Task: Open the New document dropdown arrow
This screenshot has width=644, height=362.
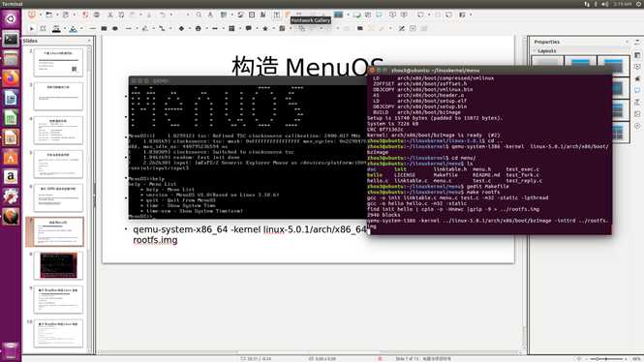Action: point(40,15)
